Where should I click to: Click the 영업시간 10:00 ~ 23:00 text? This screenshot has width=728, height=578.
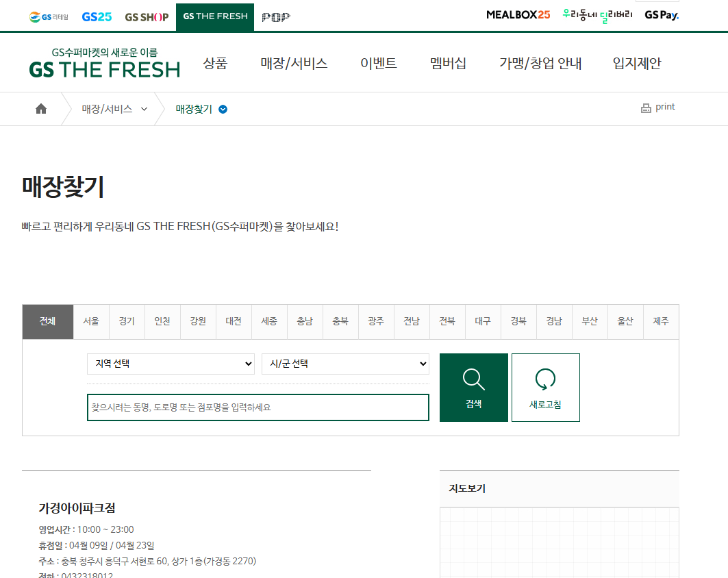(86, 529)
